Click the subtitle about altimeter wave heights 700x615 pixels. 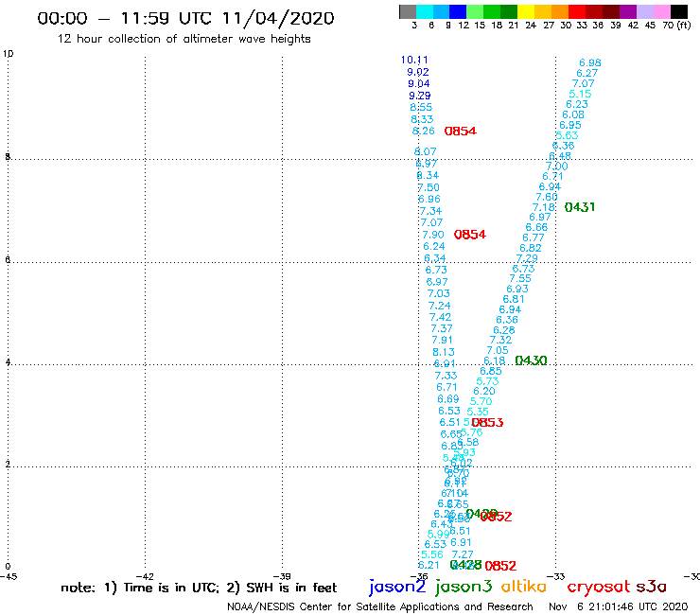184,39
